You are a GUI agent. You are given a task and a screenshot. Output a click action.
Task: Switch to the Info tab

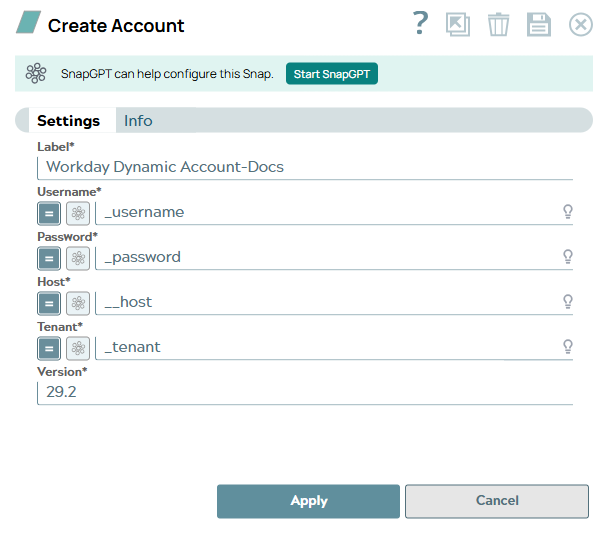[x=138, y=121]
